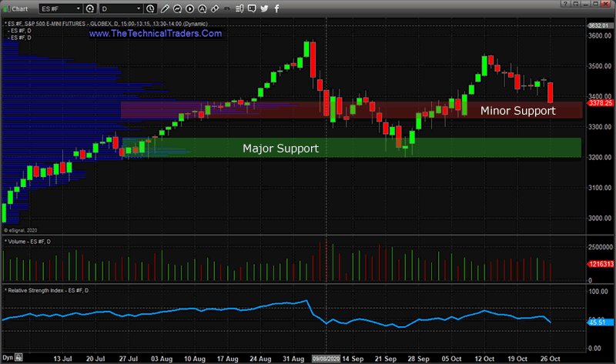This screenshot has width=616, height=364.
Task: Select the 09/08/2020 date marker on the time axis
Action: pos(326,359)
